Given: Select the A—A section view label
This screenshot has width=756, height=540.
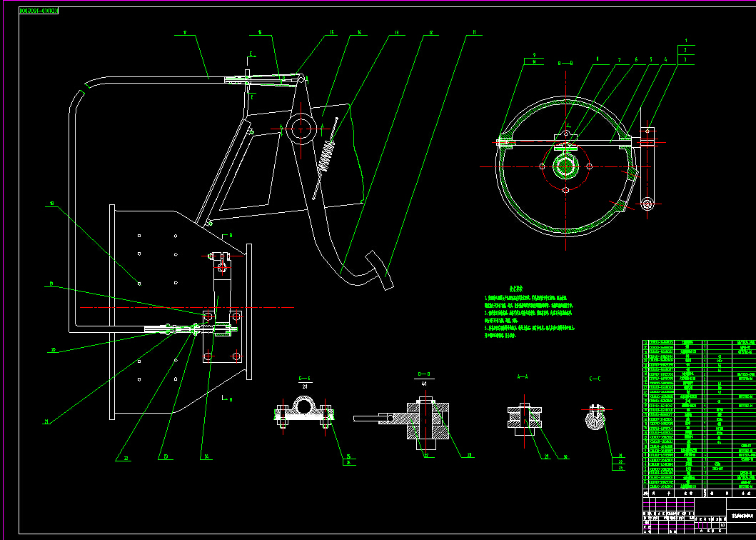Looking at the screenshot, I should coord(522,377).
